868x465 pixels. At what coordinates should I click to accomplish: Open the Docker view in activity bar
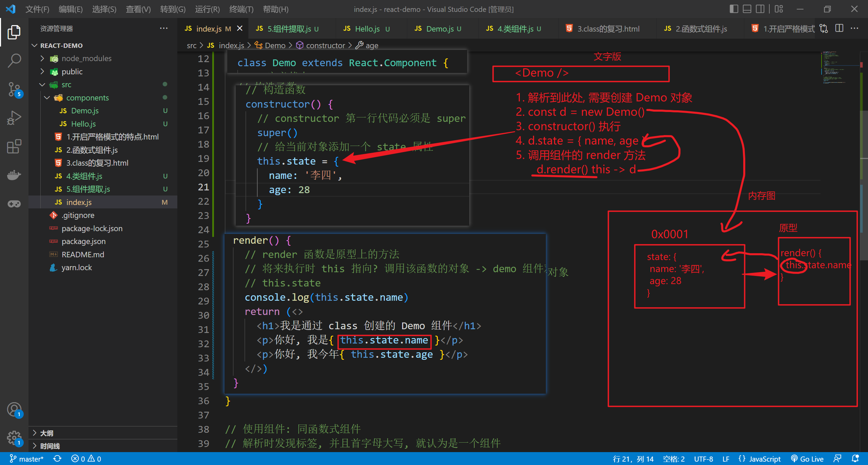click(x=14, y=175)
